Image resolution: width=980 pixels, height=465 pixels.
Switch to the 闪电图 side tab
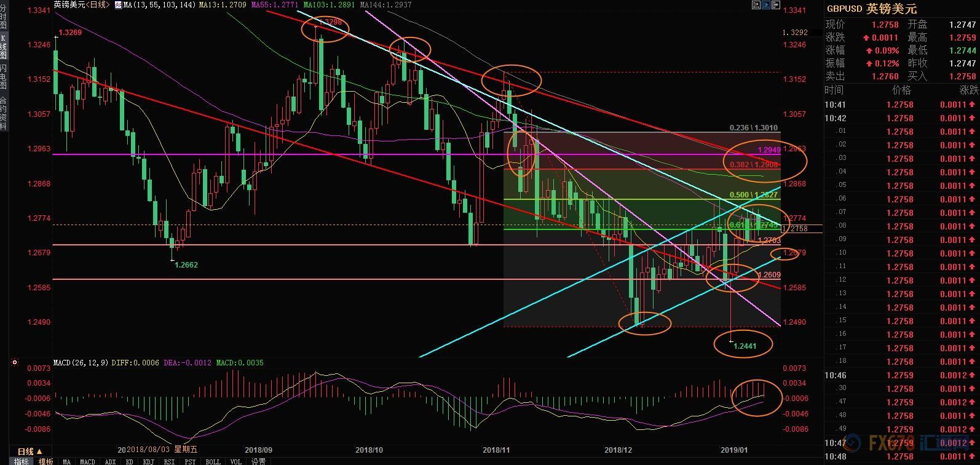(x=3, y=77)
